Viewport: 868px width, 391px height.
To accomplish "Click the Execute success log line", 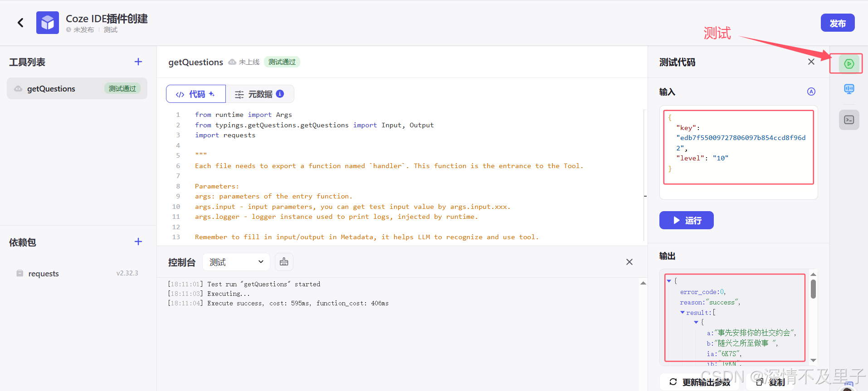I will coord(278,303).
